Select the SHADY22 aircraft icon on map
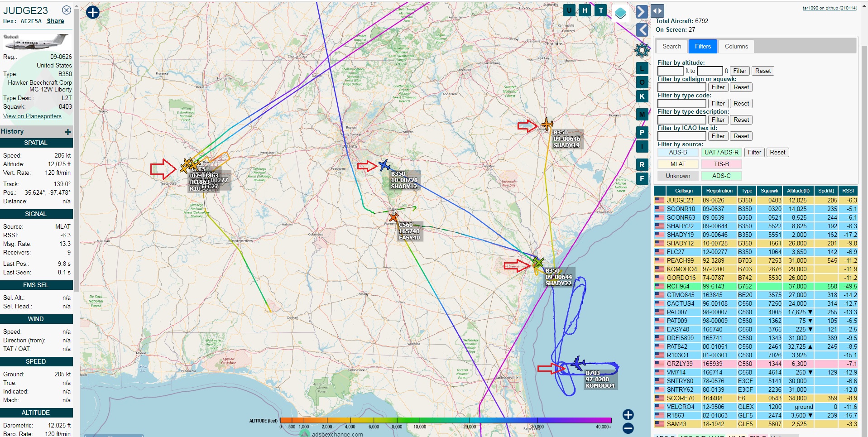Viewport: 868px width, 437px height. (537, 262)
